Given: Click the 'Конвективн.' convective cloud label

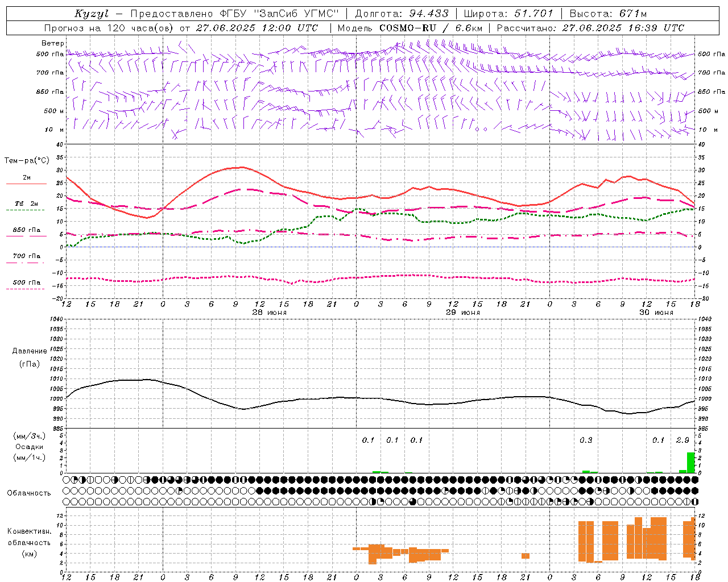Looking at the screenshot, I should (x=30, y=531).
